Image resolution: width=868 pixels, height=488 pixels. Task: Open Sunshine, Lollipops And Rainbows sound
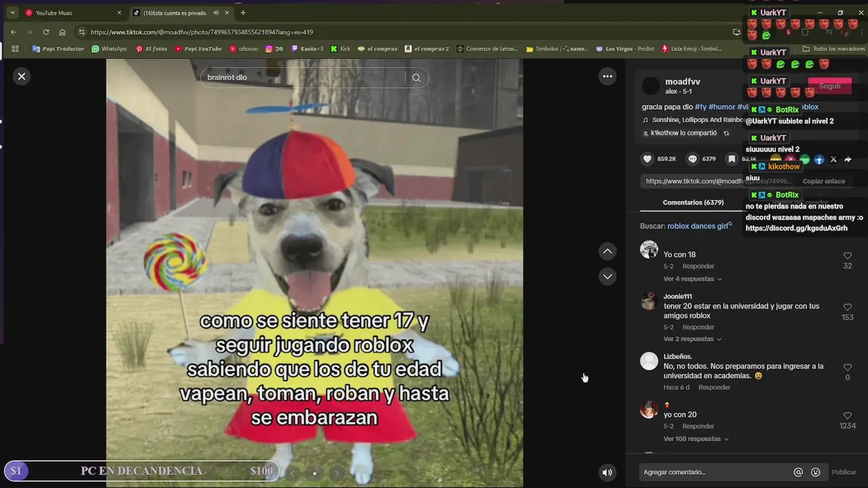click(698, 120)
